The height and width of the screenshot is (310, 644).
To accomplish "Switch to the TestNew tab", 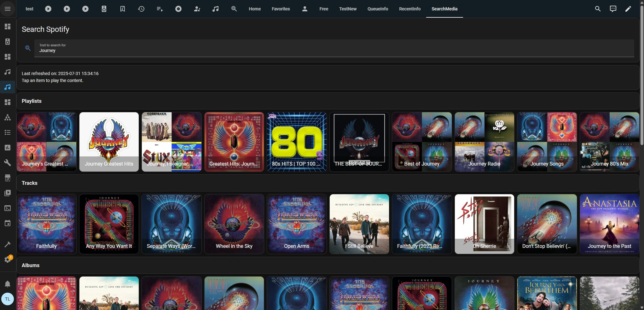I will pos(348,9).
